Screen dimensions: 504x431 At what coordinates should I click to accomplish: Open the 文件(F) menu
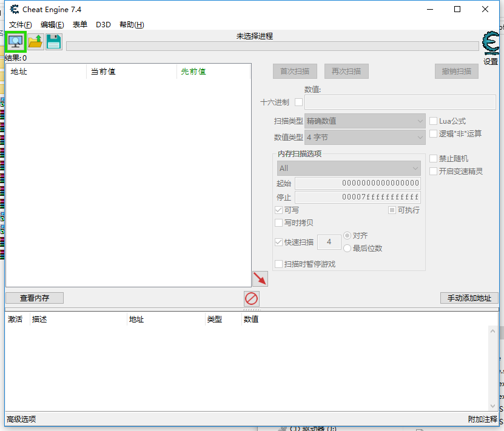(x=20, y=25)
